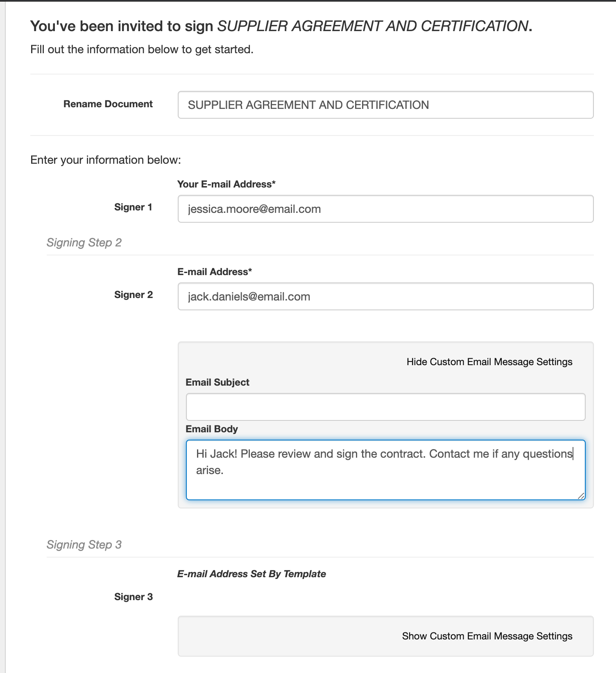616x673 pixels.
Task: Click inside the Email Body text area
Action: coord(385,479)
